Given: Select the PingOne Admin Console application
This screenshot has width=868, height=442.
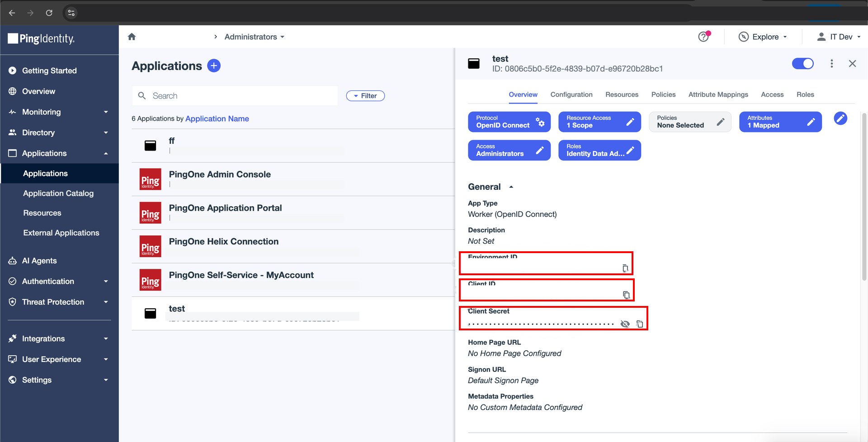Looking at the screenshot, I should [x=293, y=179].
